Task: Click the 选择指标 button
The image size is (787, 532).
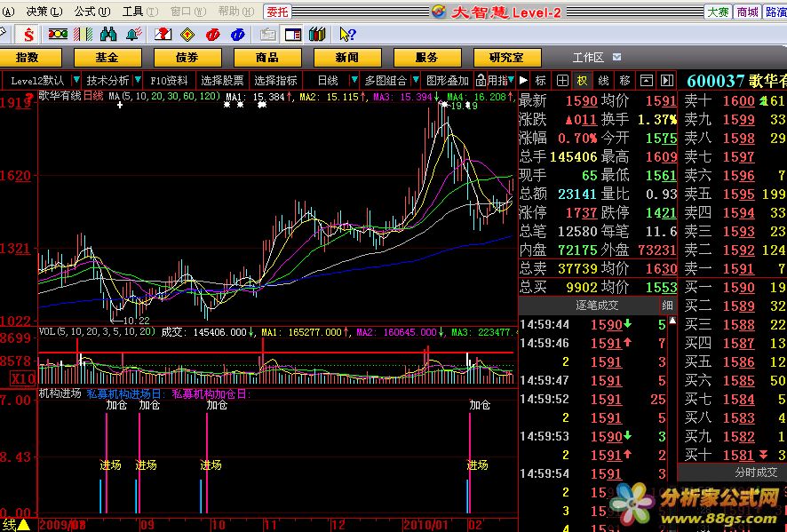Action: (x=275, y=80)
